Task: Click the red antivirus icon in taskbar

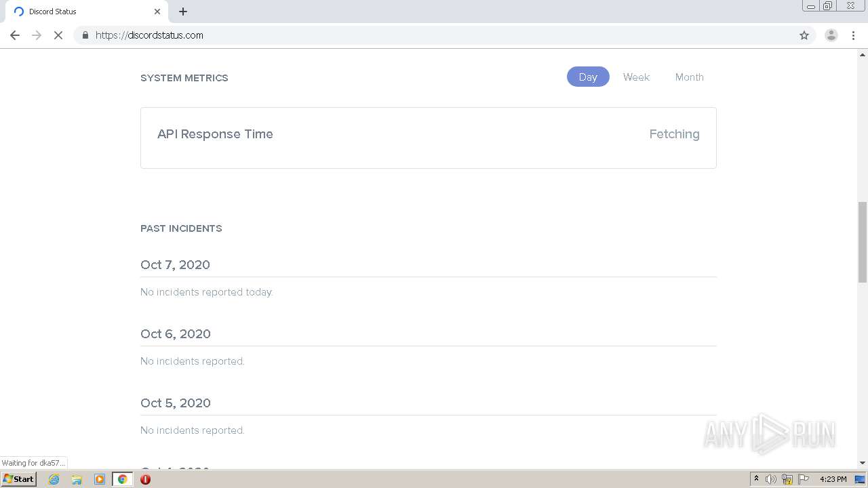Action: pyautogui.click(x=145, y=479)
